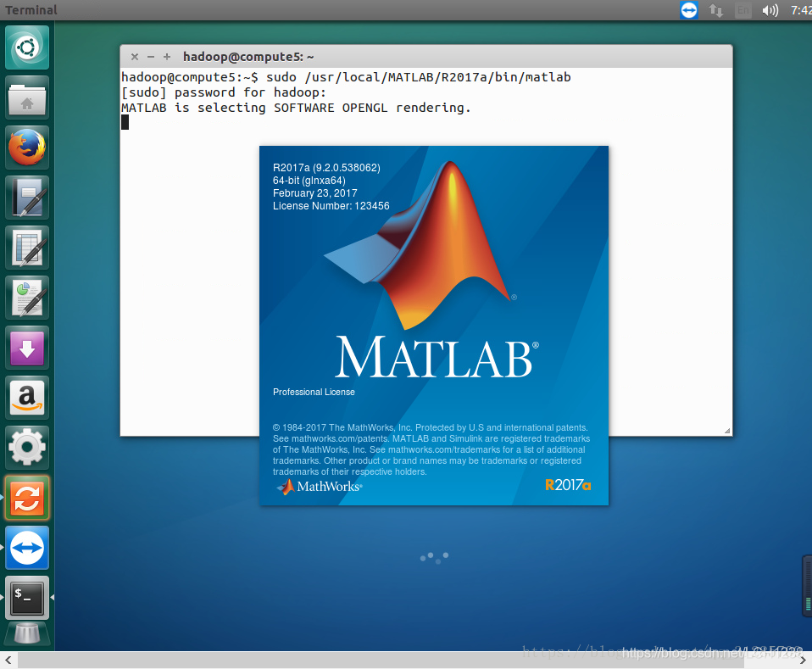Click the horizontal scrollbar left arrow
The image size is (812, 669).
tap(8, 661)
